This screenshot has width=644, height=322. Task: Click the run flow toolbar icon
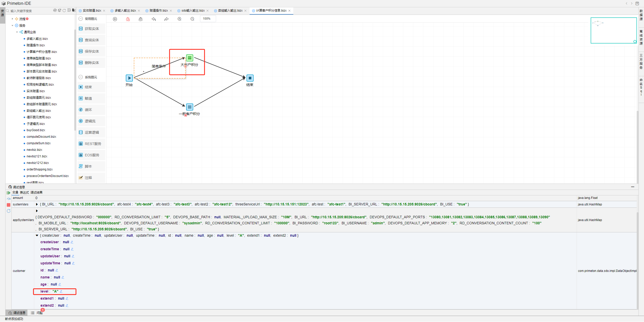(115, 19)
